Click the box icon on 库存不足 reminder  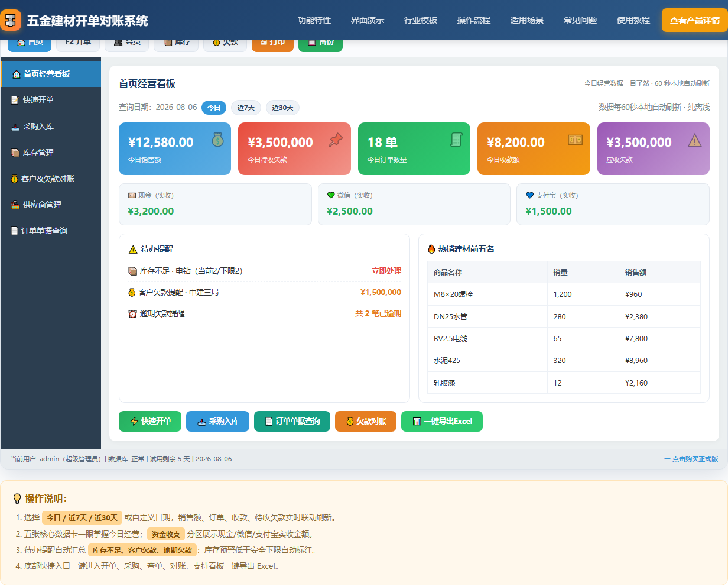coord(132,271)
